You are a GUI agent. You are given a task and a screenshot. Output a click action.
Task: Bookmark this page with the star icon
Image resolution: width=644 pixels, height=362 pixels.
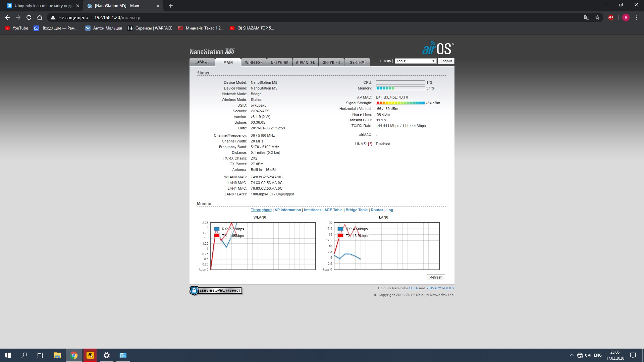(x=597, y=17)
